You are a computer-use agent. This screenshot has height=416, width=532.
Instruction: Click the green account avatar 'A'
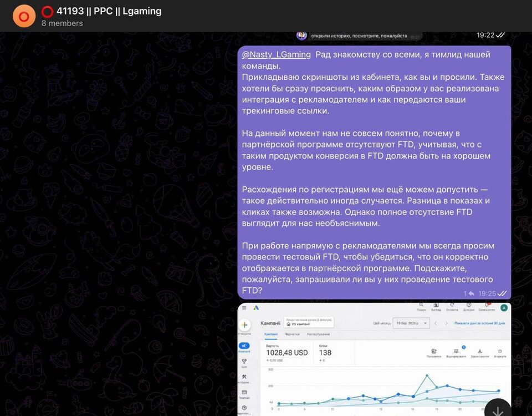point(503,308)
